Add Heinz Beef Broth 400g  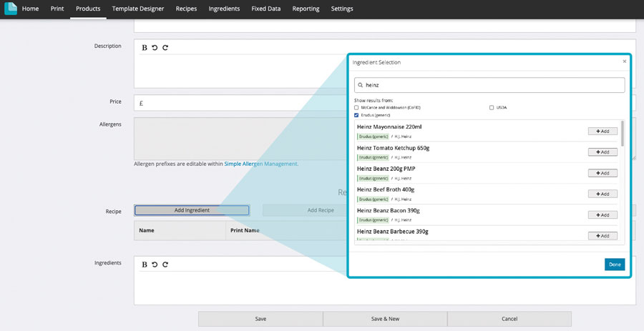coord(602,194)
